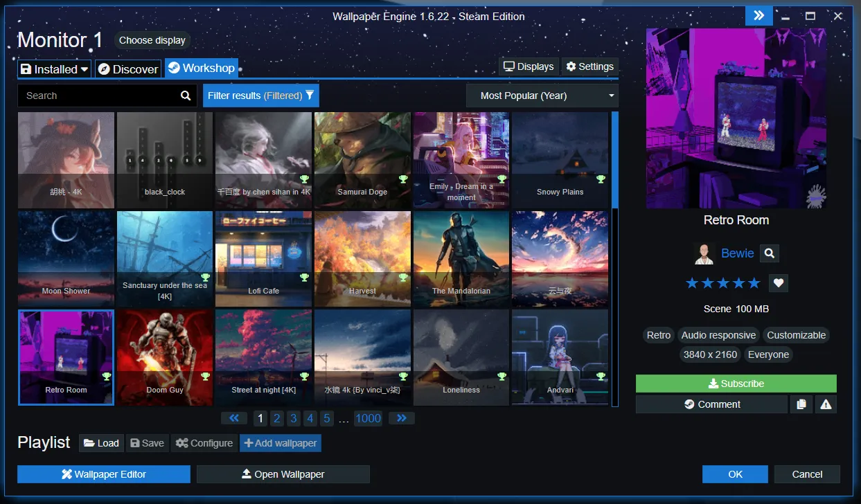
Task: Click Bewie's avatar image
Action: coord(704,253)
